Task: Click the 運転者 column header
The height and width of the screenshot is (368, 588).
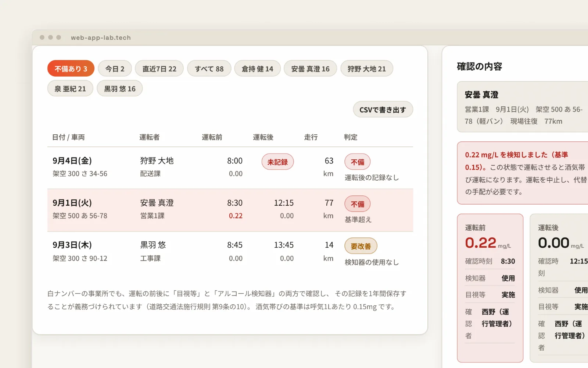Action: click(x=150, y=137)
